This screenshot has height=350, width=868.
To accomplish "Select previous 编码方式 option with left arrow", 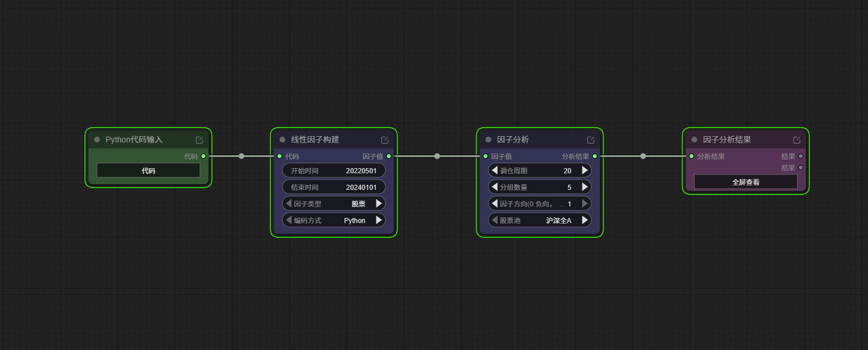I will (x=289, y=220).
